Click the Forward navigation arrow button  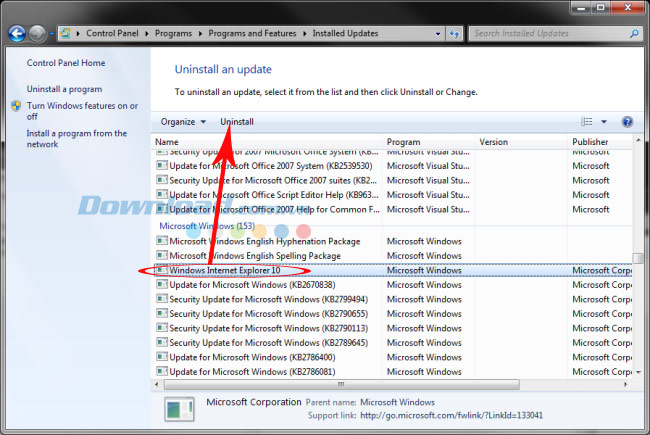[x=37, y=34]
